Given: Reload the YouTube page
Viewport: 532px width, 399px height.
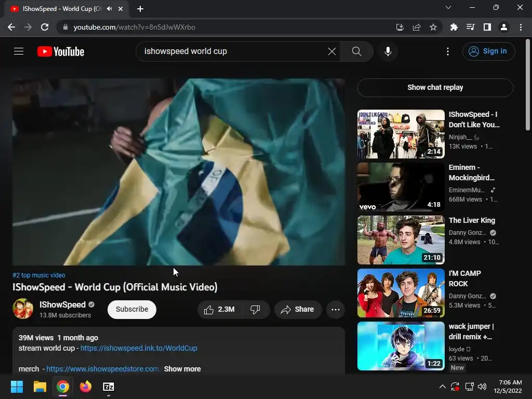Looking at the screenshot, I should point(45,27).
